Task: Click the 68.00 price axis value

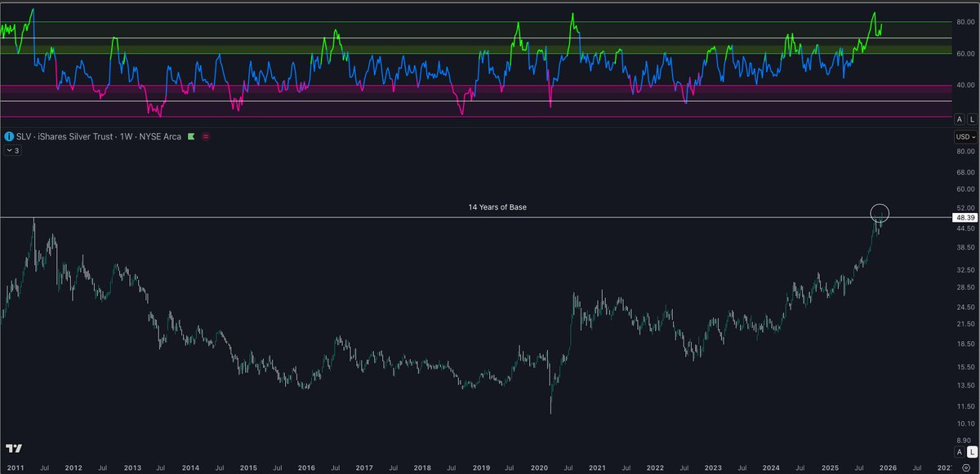Action: click(x=964, y=173)
